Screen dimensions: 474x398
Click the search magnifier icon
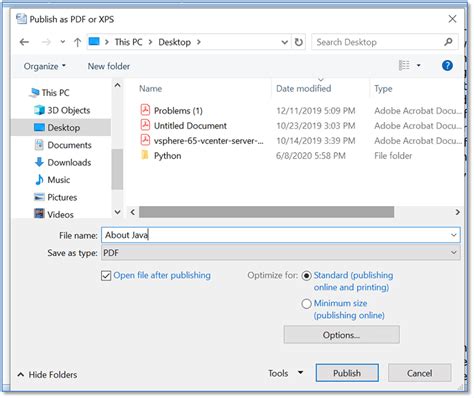448,42
